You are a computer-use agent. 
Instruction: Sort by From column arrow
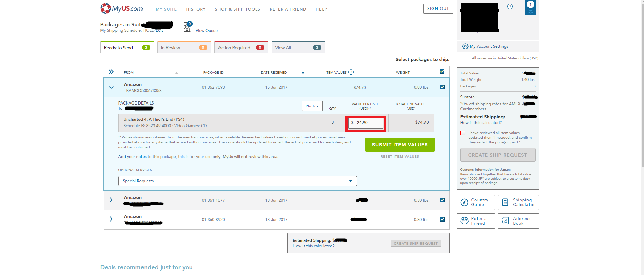coord(176,73)
